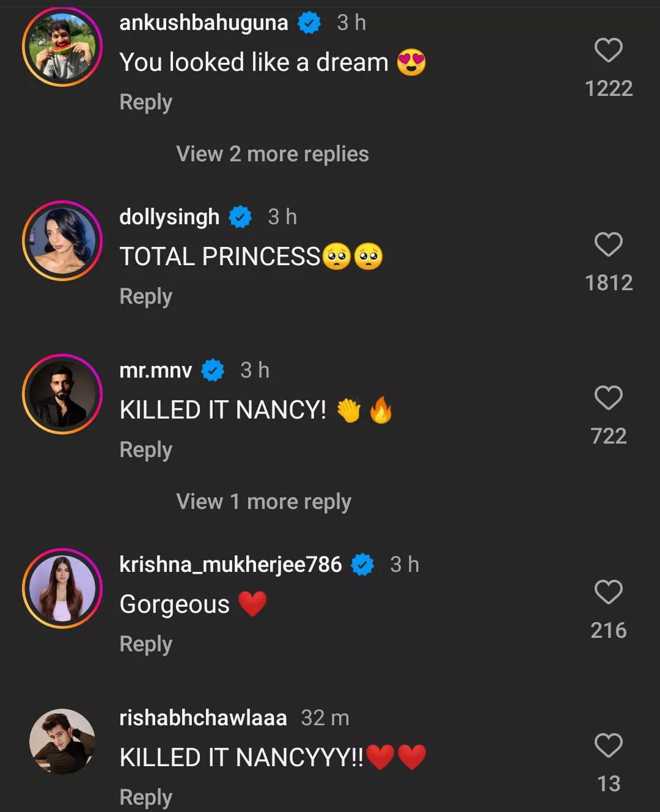The height and width of the screenshot is (812, 660).
Task: Like krishna_mukherjee786's Gorgeous comment
Action: [608, 592]
